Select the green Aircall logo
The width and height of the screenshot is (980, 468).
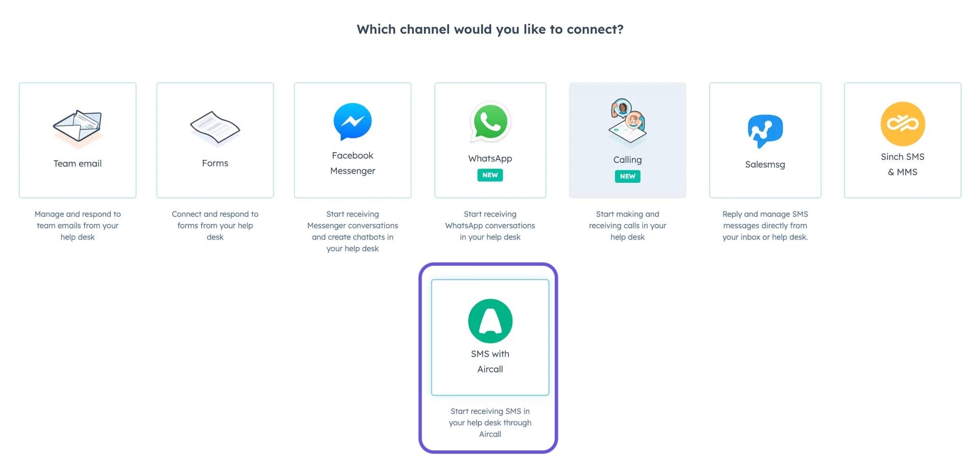click(x=490, y=321)
